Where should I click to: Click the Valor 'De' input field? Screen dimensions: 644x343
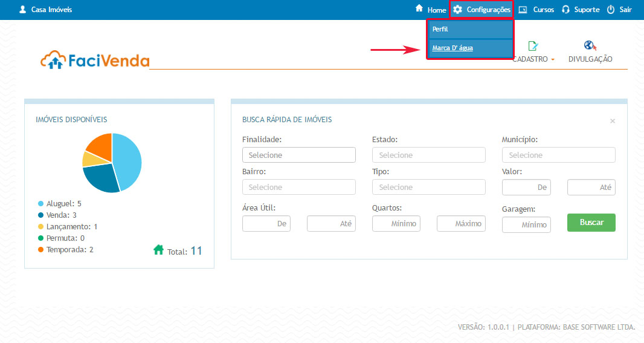526,188
